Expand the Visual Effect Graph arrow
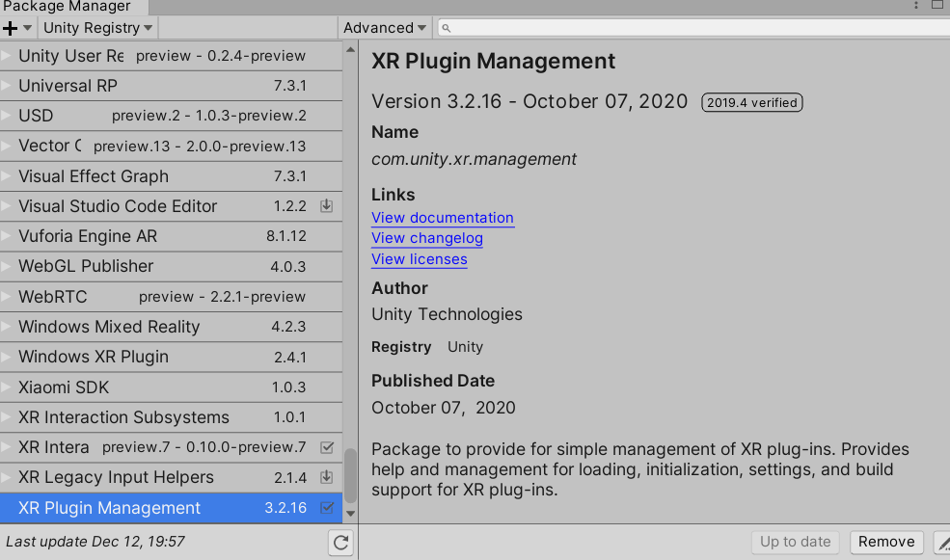The height and width of the screenshot is (560, 950). (x=7, y=176)
